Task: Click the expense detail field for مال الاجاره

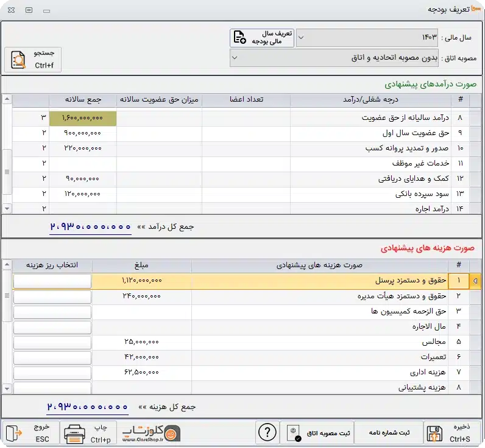Action: pos(52,327)
